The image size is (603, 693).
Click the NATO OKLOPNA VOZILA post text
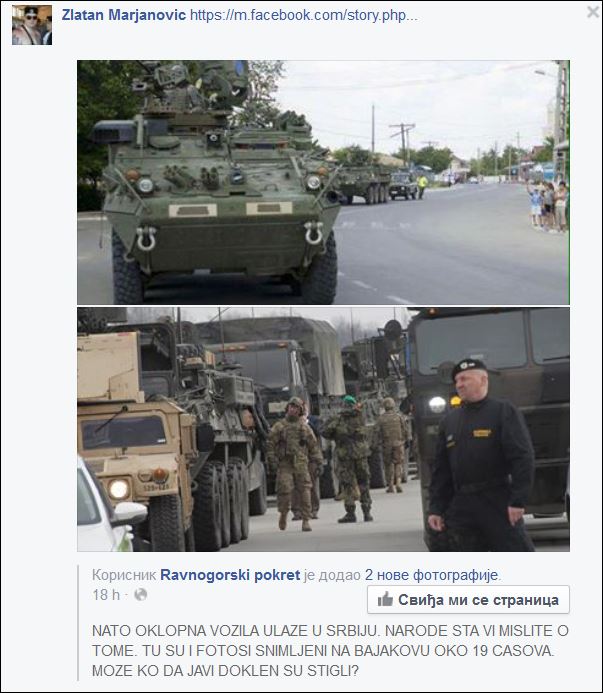click(330, 651)
